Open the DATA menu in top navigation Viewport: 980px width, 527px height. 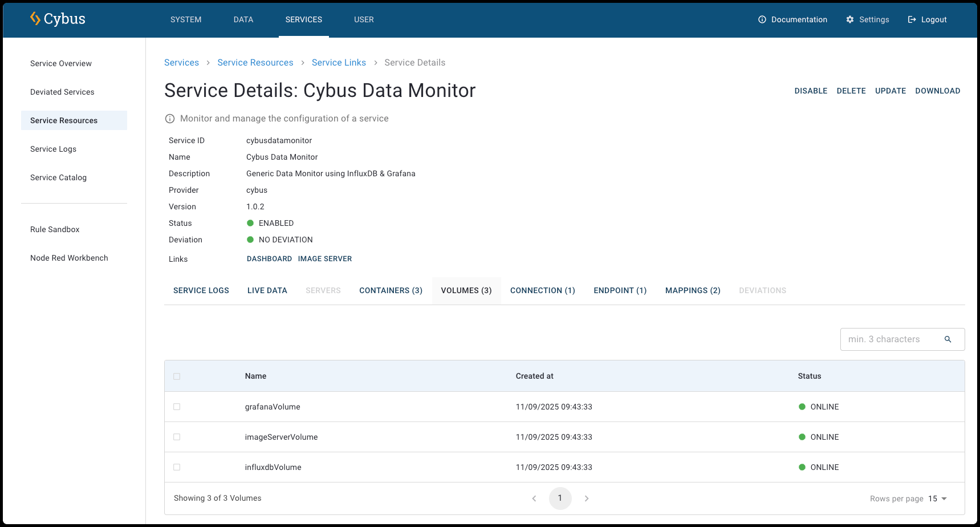[x=243, y=19]
